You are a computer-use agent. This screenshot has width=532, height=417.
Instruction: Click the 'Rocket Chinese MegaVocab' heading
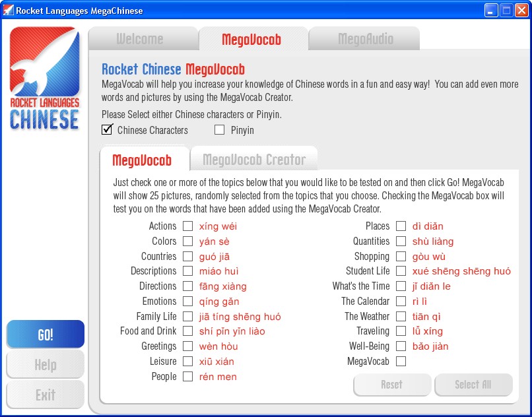click(x=173, y=69)
